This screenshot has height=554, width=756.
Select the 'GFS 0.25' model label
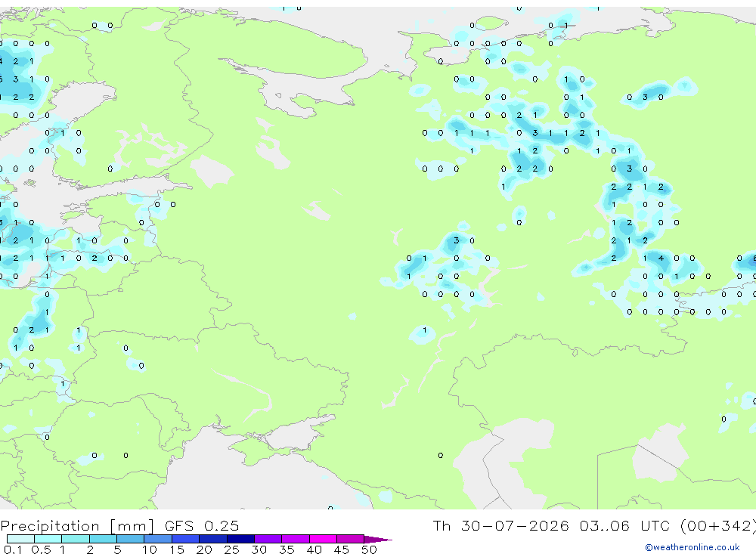(202, 525)
